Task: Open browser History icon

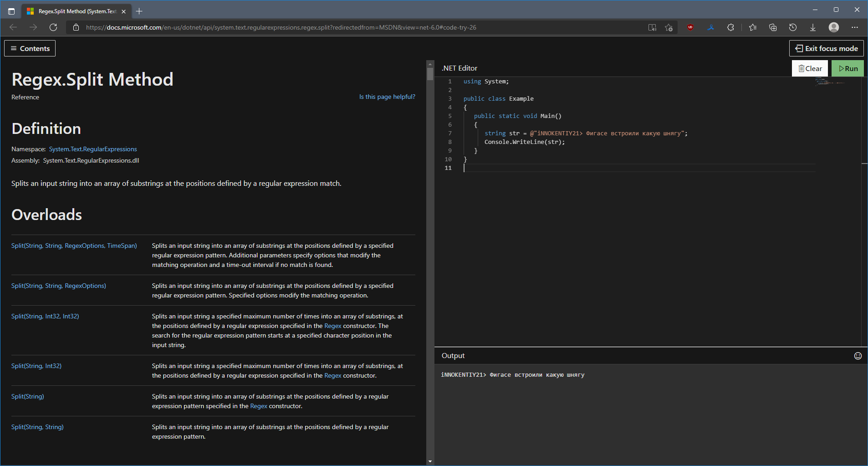Action: (793, 27)
